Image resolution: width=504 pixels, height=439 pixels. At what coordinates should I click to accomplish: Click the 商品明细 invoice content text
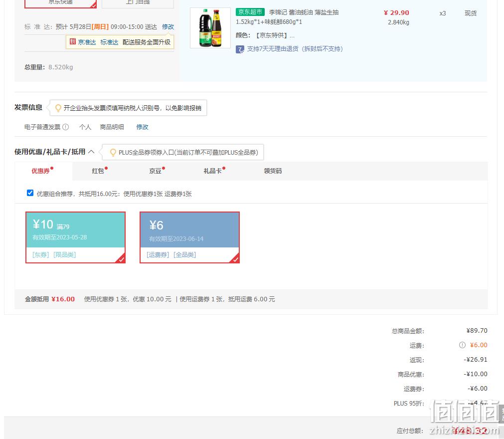tap(112, 127)
